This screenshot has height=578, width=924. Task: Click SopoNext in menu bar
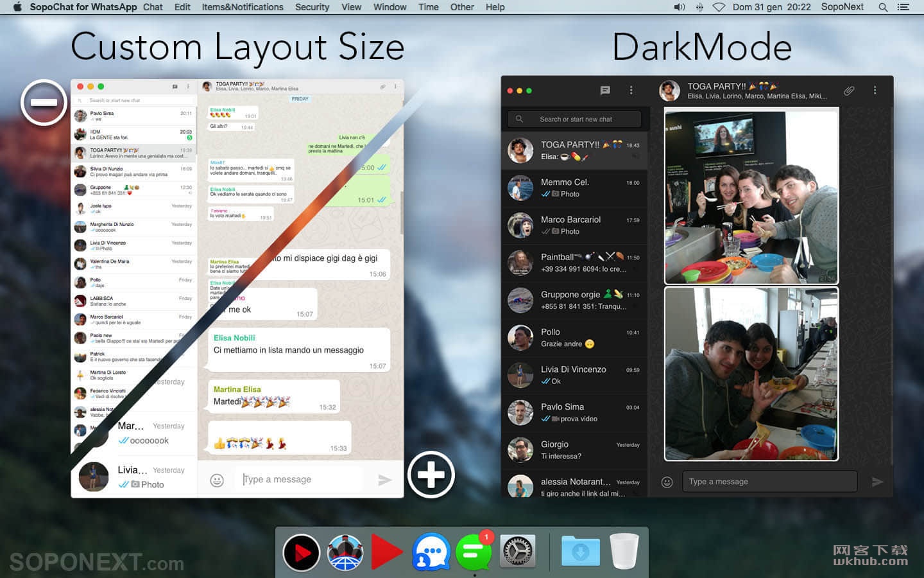[843, 7]
